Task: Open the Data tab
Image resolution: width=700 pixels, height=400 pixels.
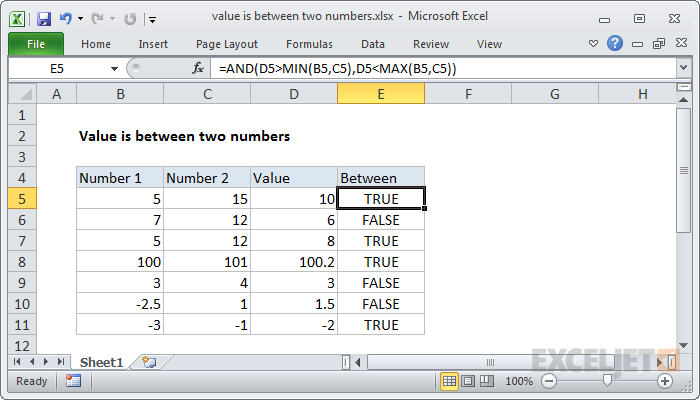Action: (x=373, y=44)
